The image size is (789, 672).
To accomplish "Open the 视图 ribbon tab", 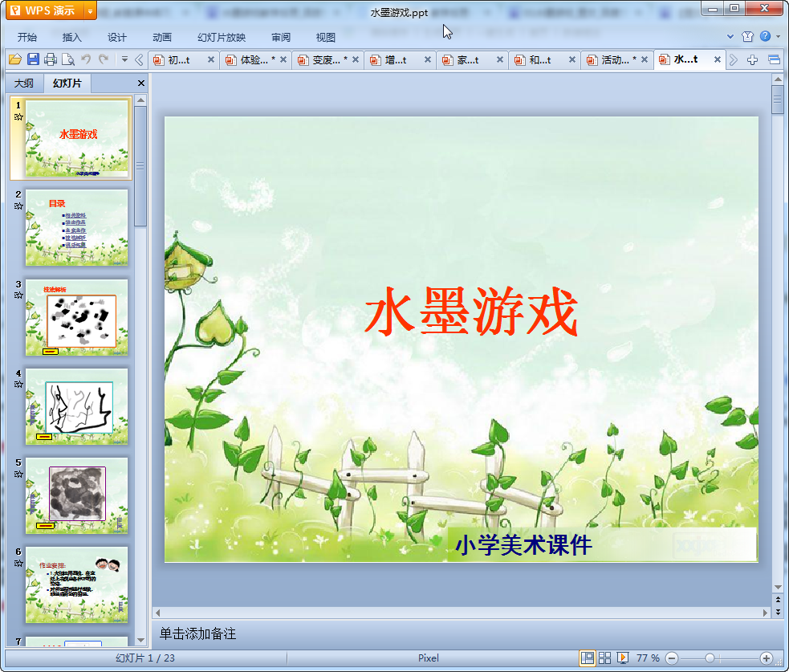I will click(326, 37).
